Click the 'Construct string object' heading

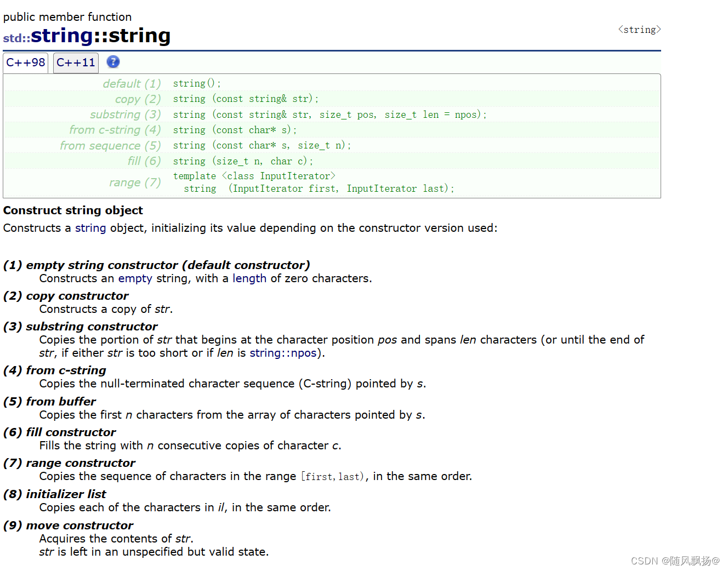[73, 210]
